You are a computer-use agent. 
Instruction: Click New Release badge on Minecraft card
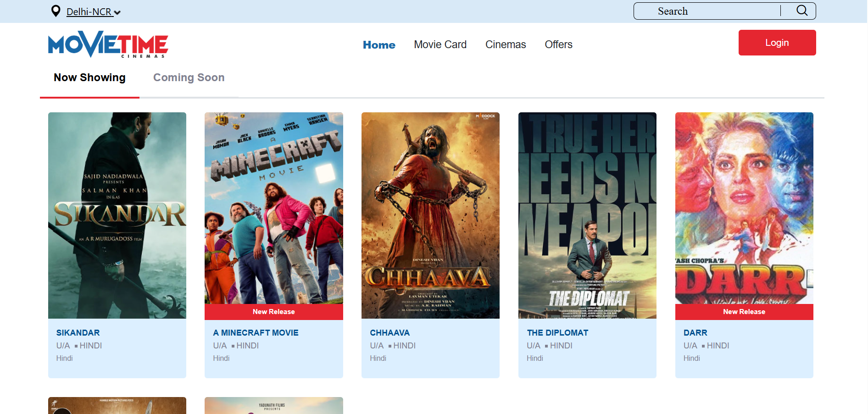coord(274,312)
